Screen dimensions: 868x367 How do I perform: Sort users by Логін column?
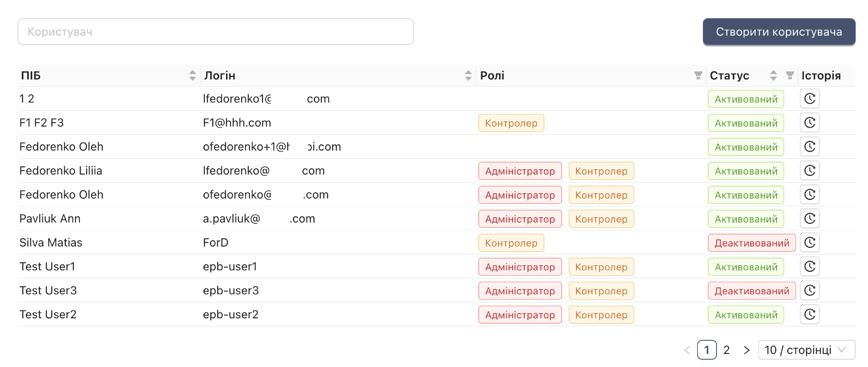coord(468,75)
